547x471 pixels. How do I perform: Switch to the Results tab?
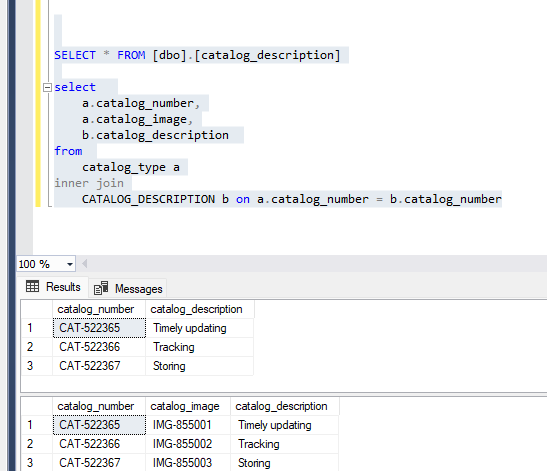pos(53,287)
